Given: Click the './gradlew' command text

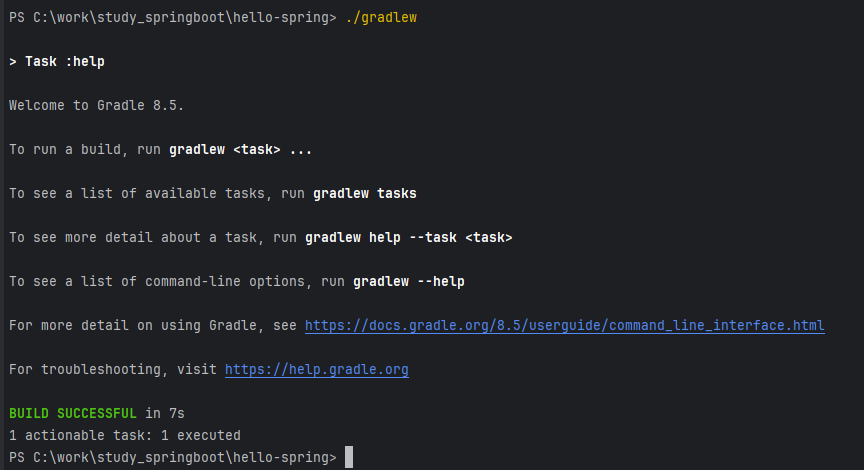Looking at the screenshot, I should (x=381, y=18).
